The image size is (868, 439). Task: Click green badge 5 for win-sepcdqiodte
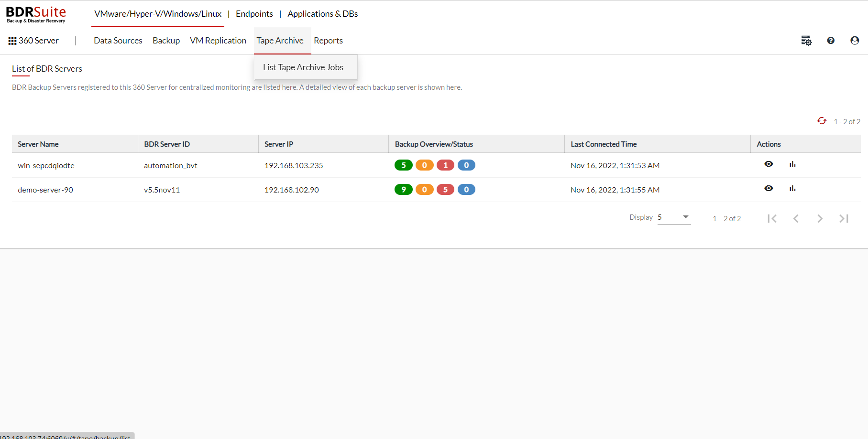404,165
